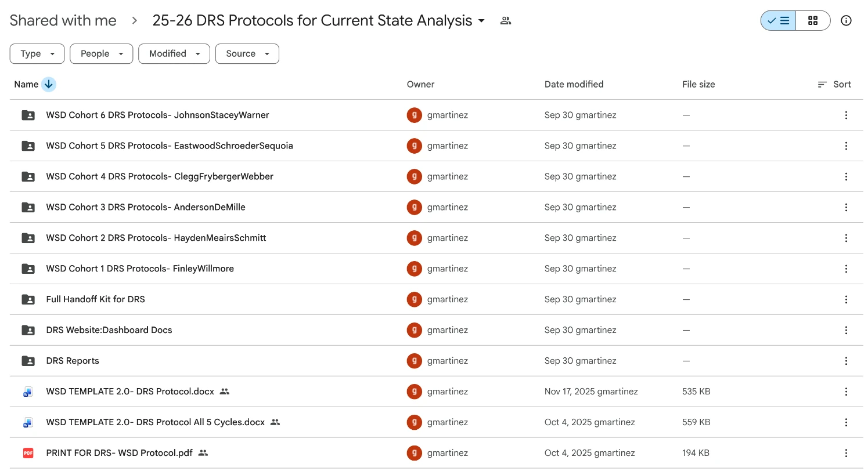Open more actions for WSD Cohort 4 folder
868x471 pixels.
846,176
